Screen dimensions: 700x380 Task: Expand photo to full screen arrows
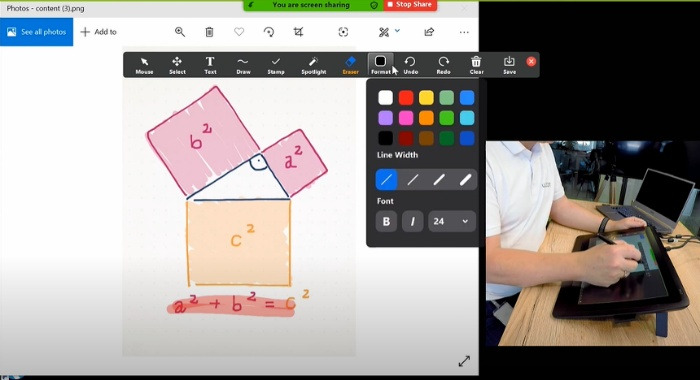464,361
